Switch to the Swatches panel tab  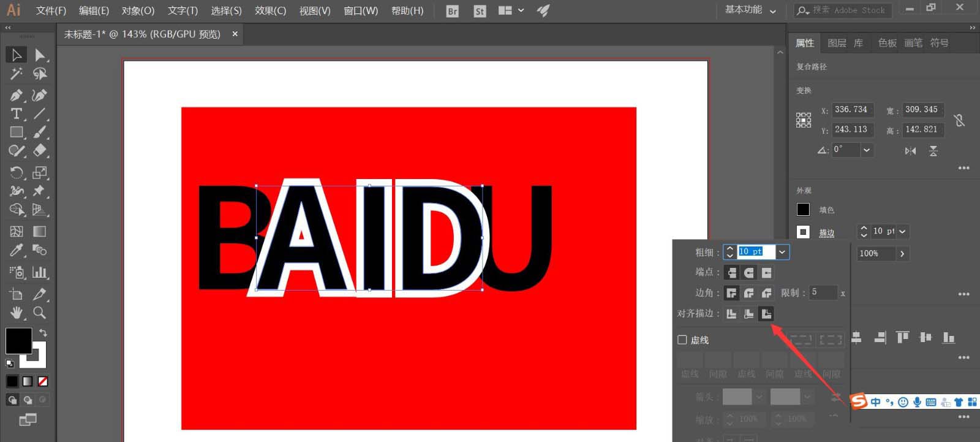(x=887, y=43)
